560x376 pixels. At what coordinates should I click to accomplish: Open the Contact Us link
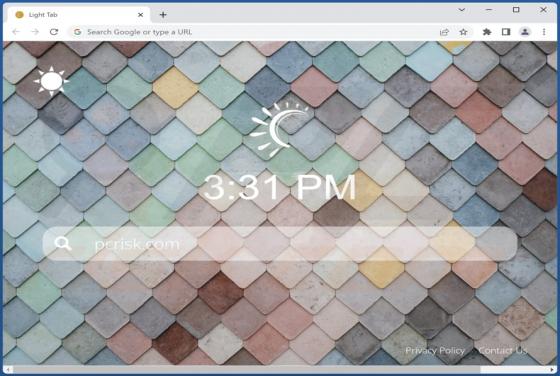[x=503, y=351]
